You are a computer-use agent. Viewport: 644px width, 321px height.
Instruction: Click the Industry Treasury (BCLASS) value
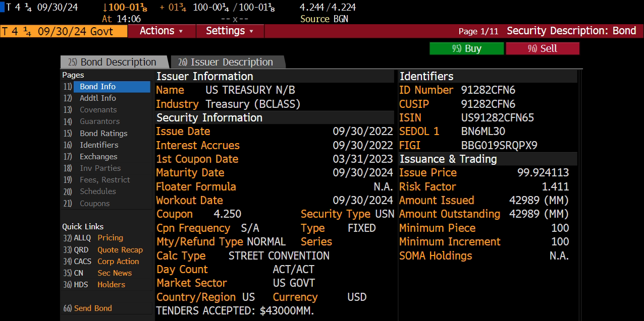click(x=253, y=104)
